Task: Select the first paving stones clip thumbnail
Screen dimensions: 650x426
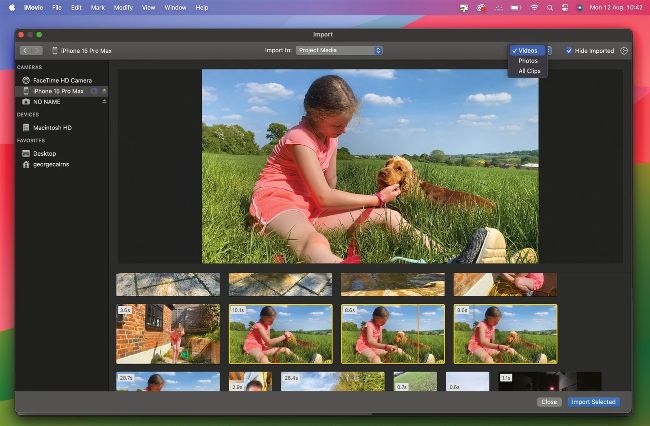Action: (x=168, y=284)
